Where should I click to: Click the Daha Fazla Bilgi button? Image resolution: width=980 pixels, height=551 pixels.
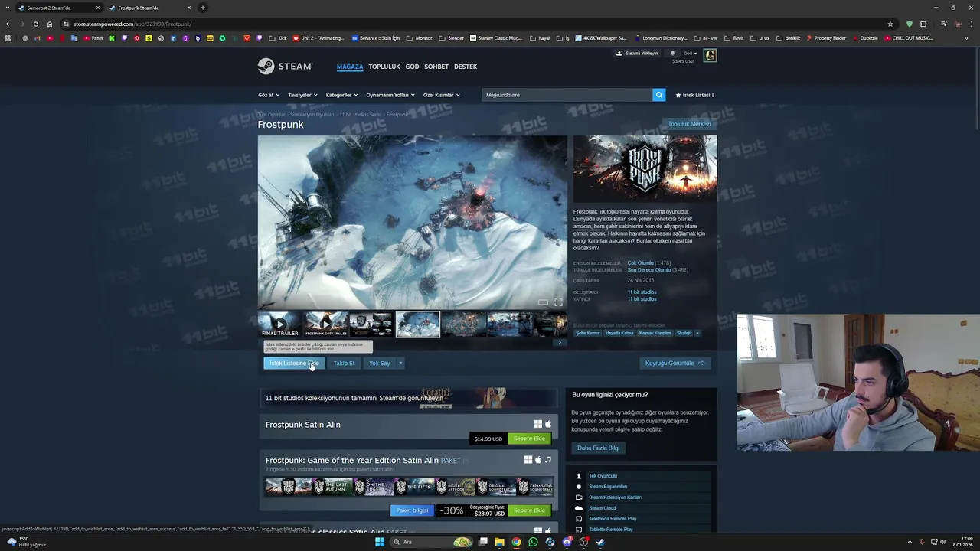coord(599,448)
